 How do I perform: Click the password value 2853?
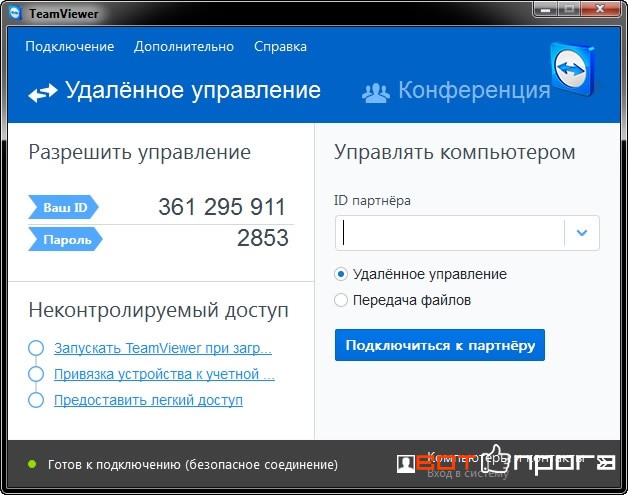click(263, 238)
